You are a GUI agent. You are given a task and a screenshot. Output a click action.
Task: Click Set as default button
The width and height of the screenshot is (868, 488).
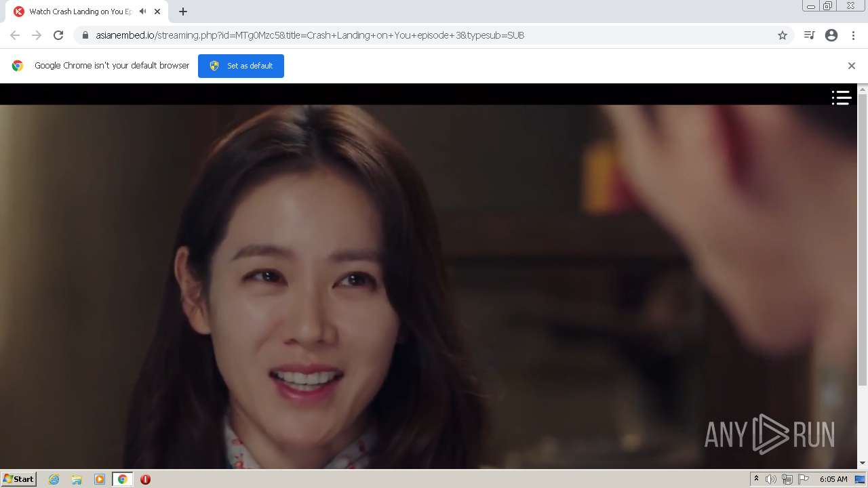[241, 66]
